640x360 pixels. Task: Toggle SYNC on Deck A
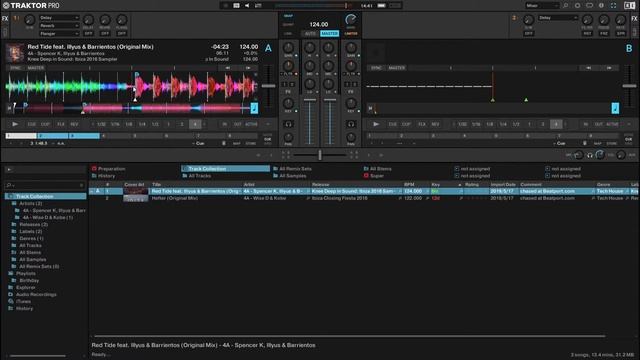point(15,68)
